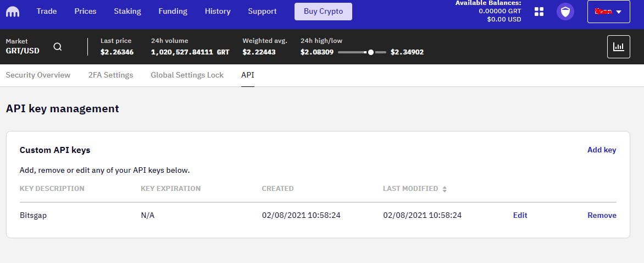
Task: Click the security shield icon
Action: tap(565, 12)
